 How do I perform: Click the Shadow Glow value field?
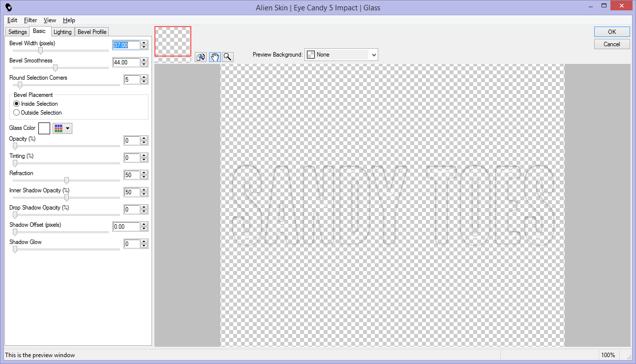132,244
